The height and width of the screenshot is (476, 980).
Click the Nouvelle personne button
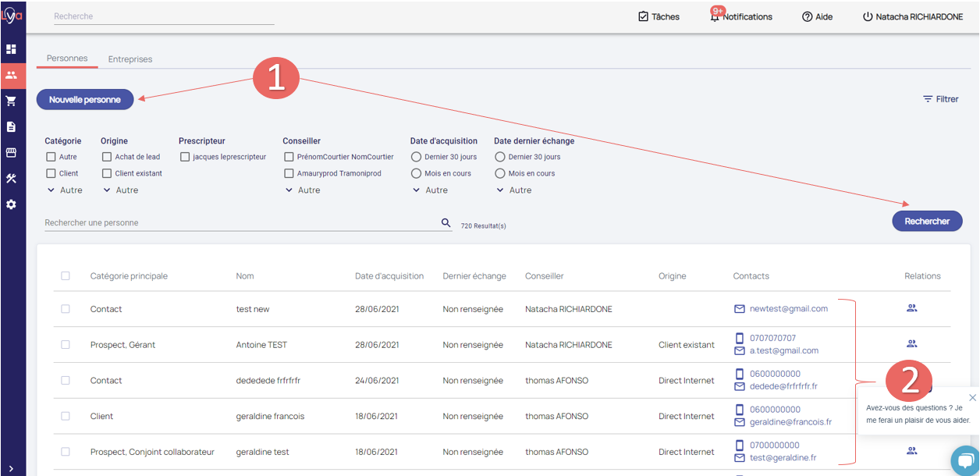pyautogui.click(x=85, y=100)
